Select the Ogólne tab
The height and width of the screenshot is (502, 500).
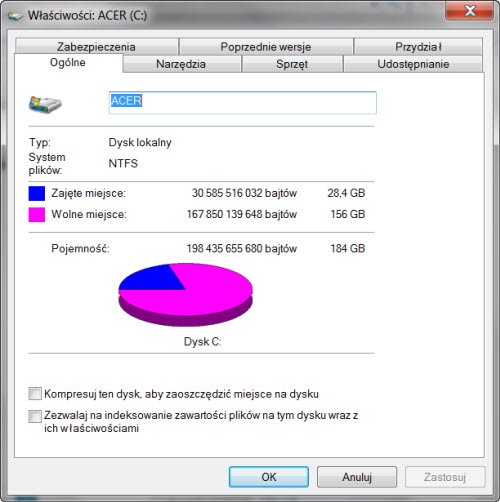click(68, 63)
